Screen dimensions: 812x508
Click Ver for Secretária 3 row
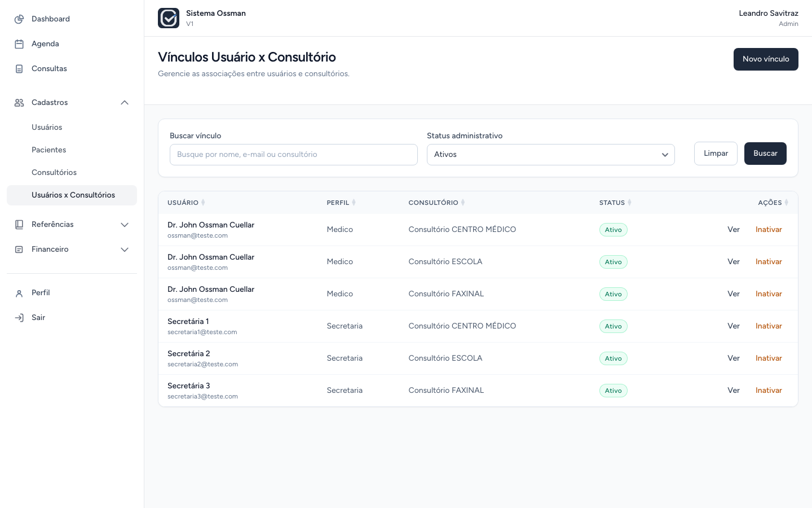pos(734,391)
